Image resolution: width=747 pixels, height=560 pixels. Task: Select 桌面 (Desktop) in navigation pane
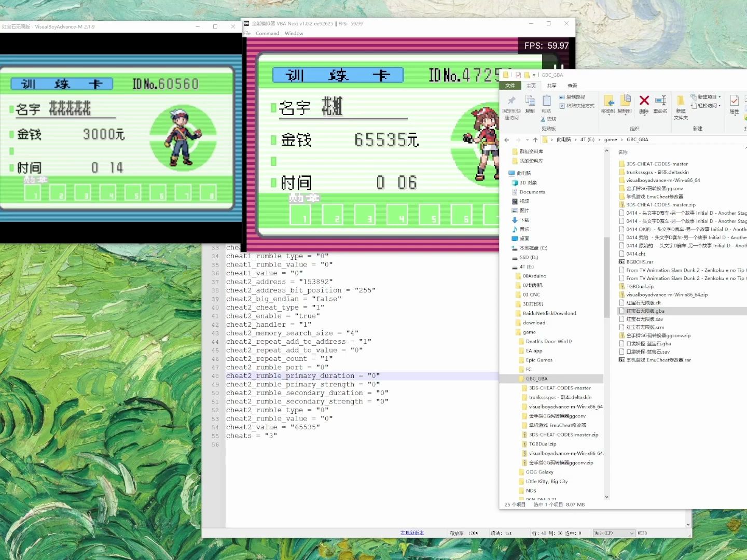coord(520,239)
